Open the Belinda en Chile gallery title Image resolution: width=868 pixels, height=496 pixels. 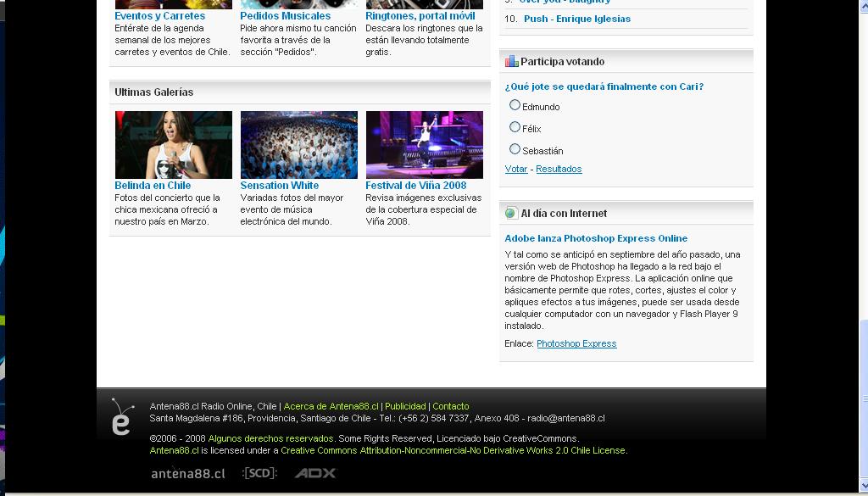click(x=153, y=186)
